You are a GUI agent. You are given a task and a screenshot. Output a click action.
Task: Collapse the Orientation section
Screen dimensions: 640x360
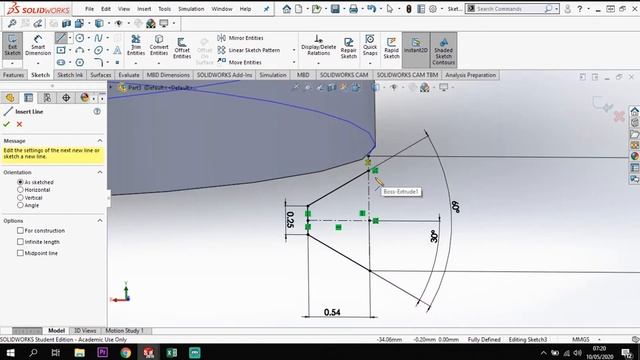(x=100, y=172)
